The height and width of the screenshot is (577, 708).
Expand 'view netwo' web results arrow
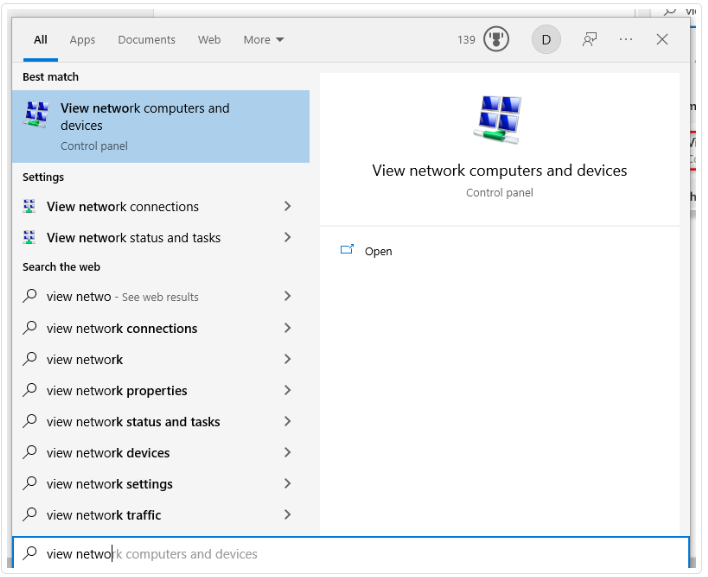pos(287,296)
